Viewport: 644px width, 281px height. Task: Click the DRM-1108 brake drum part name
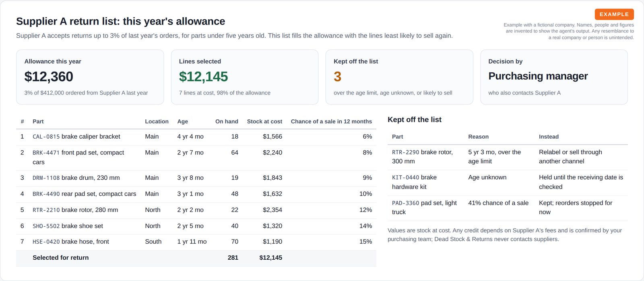[76, 178]
